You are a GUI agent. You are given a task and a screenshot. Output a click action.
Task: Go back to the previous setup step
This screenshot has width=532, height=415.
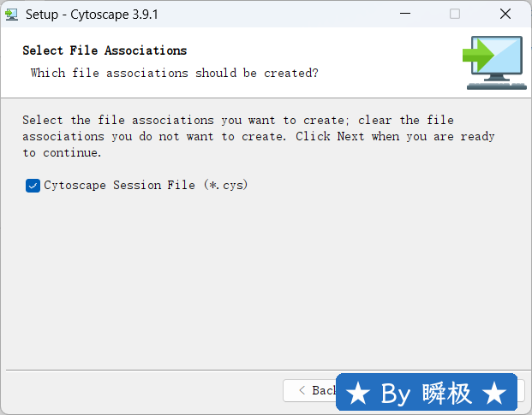pos(311,390)
